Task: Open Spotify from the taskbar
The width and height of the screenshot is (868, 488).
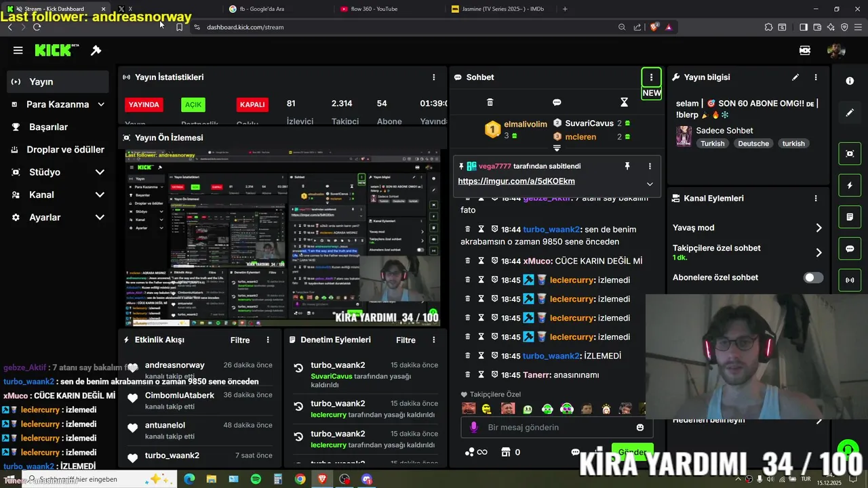Action: (x=256, y=479)
